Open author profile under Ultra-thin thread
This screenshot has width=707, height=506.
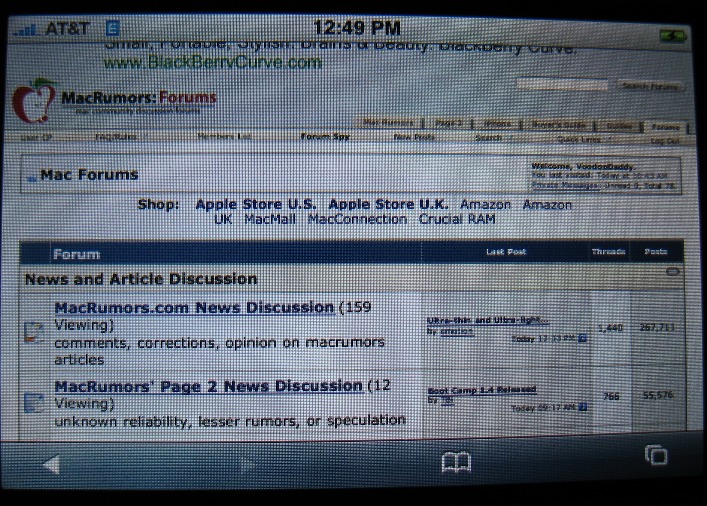[x=456, y=331]
